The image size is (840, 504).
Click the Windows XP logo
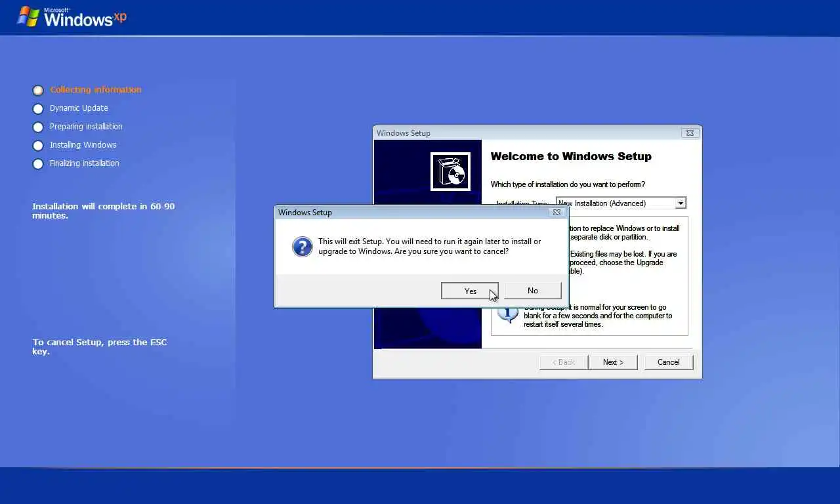pyautogui.click(x=72, y=16)
